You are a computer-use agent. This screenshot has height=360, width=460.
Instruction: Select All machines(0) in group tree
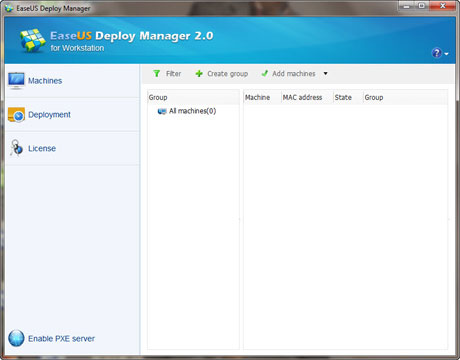click(192, 111)
